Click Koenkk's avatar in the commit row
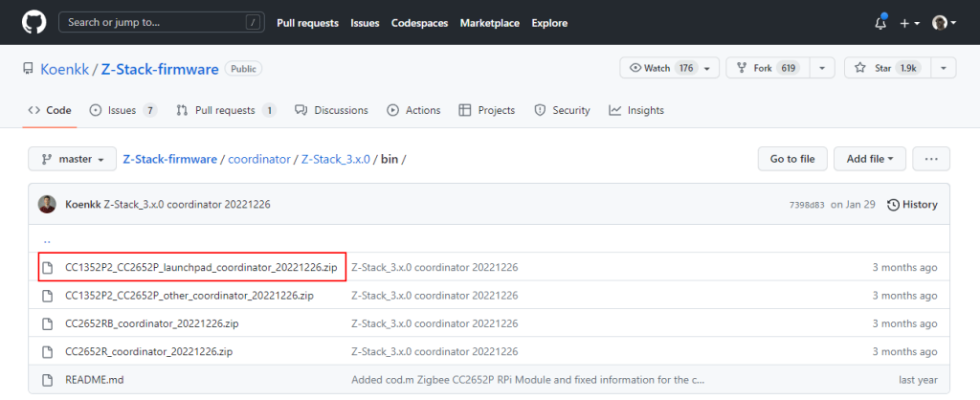 (x=47, y=204)
